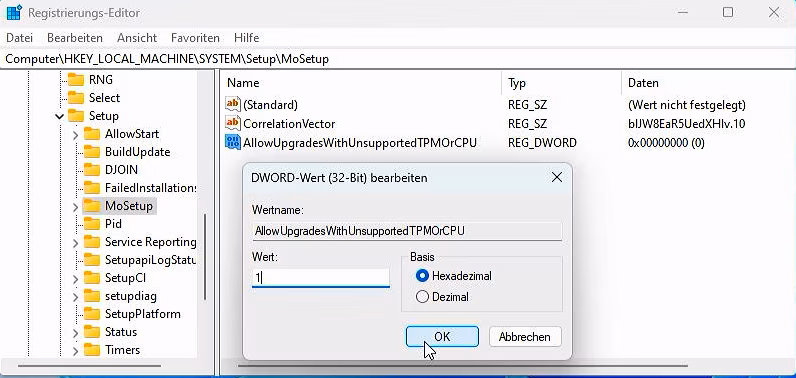
Task: Maximize the Registrierungs-Editor window
Action: 728,13
